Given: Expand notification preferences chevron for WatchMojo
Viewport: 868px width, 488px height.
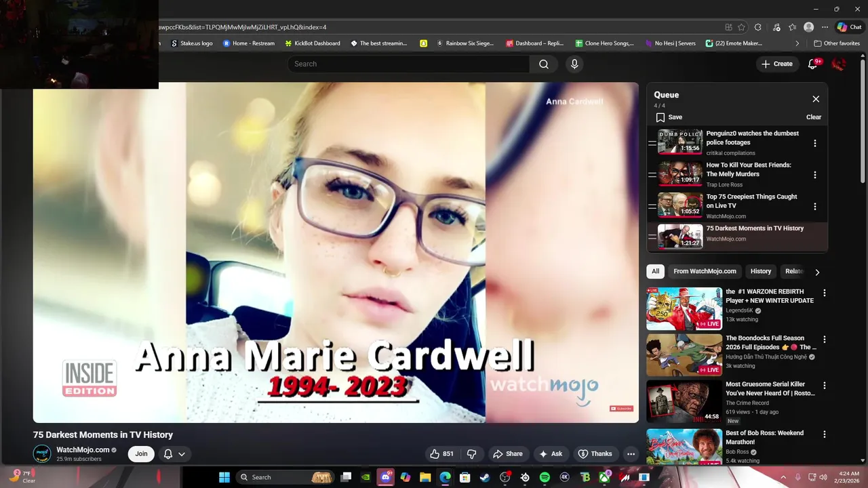Looking at the screenshot, I should click(182, 454).
